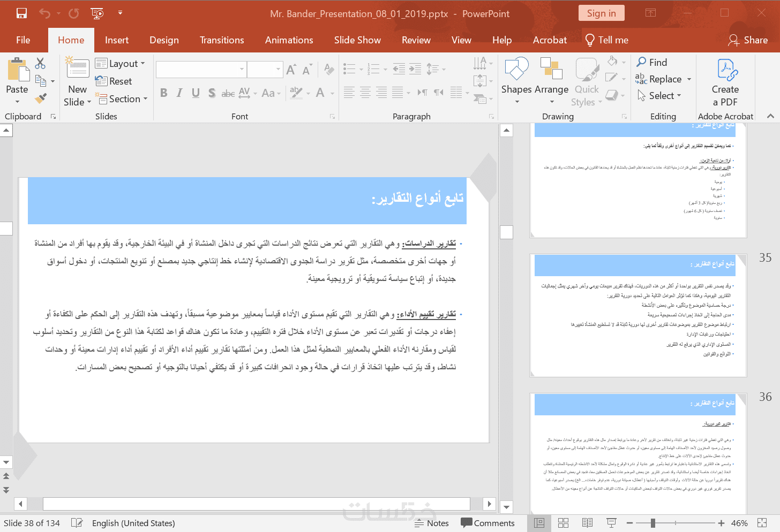The image size is (780, 532).
Task: Toggle justify text alignment
Action: pos(397,93)
